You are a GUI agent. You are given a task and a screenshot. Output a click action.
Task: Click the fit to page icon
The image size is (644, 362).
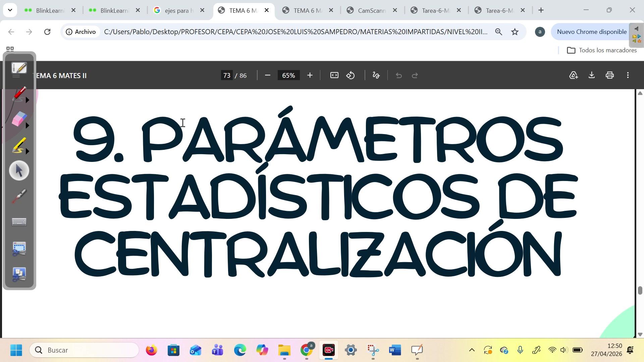pyautogui.click(x=334, y=75)
